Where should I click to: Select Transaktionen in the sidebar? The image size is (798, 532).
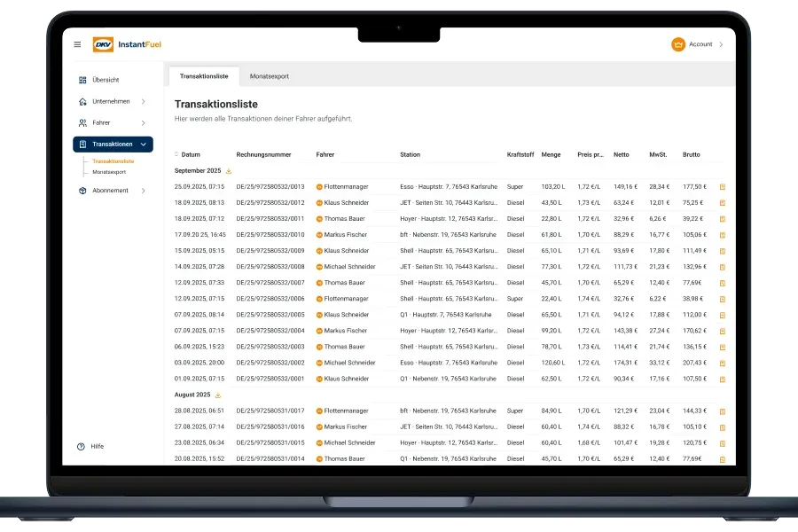point(113,144)
